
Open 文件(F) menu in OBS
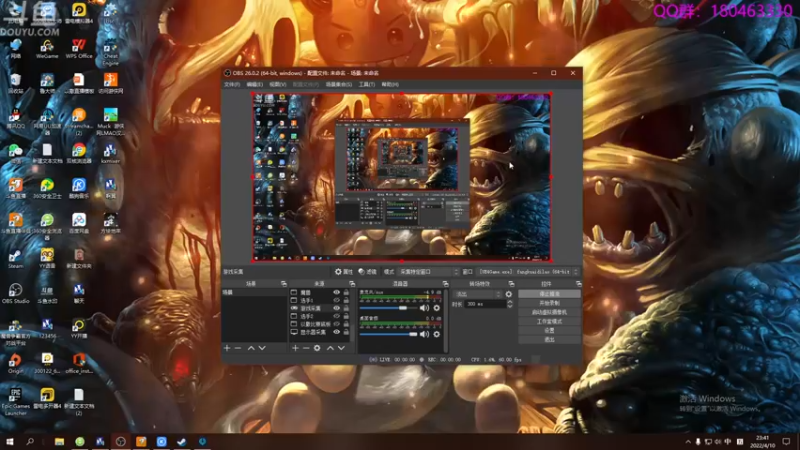click(232, 85)
